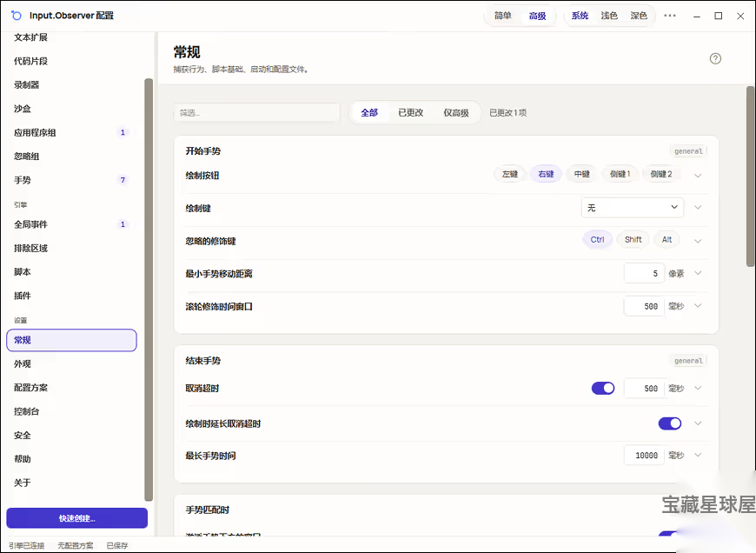
Task: Switch to 高级 mode
Action: 537,16
